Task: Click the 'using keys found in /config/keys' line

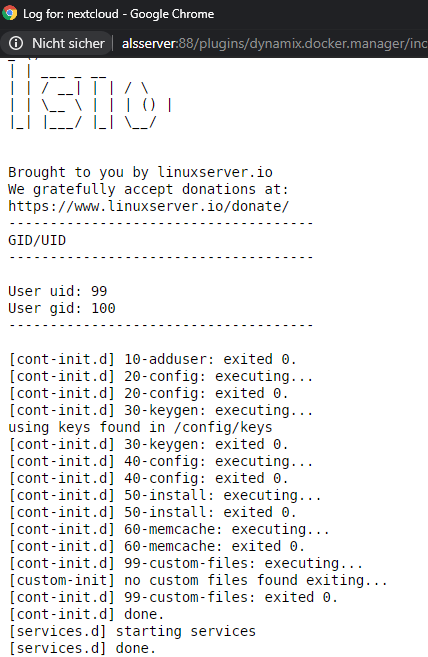Action: coord(140,427)
